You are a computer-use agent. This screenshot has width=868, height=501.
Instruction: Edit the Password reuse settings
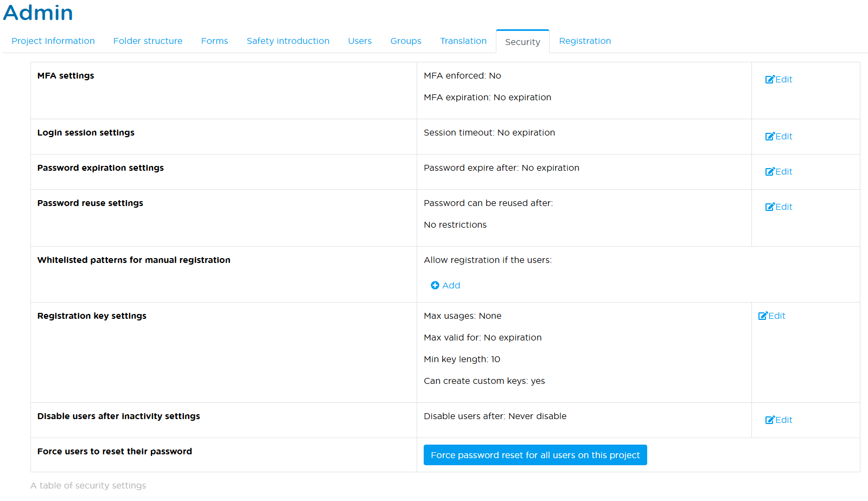[778, 207]
